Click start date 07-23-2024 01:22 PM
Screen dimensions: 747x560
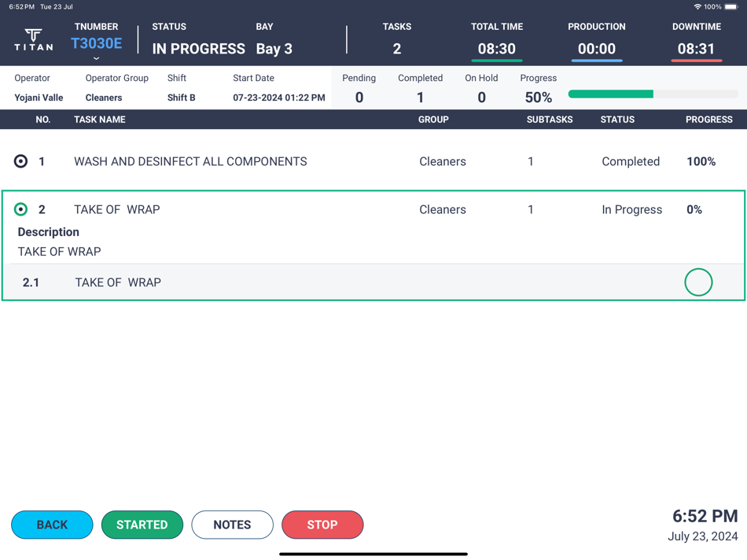point(278,98)
